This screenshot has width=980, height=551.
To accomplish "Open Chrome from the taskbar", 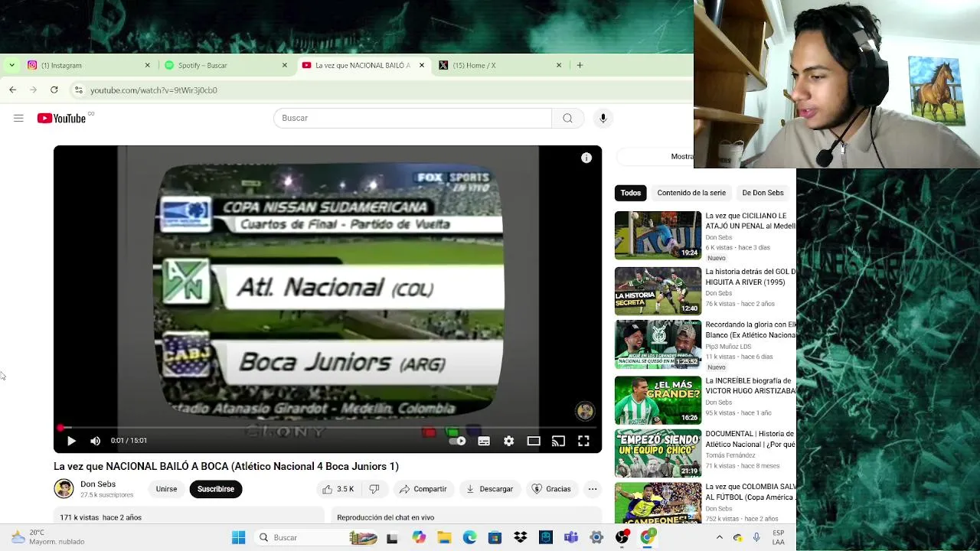I will [x=648, y=537].
